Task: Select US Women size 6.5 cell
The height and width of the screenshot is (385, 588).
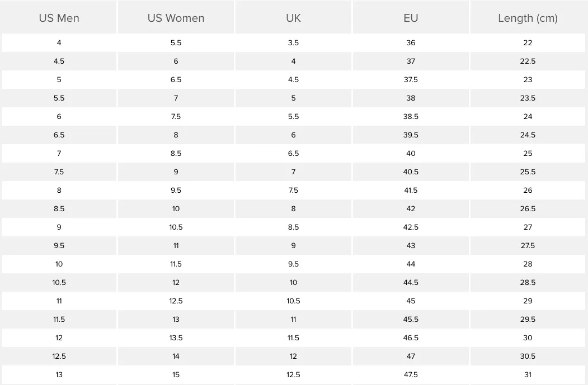Action: coord(176,79)
